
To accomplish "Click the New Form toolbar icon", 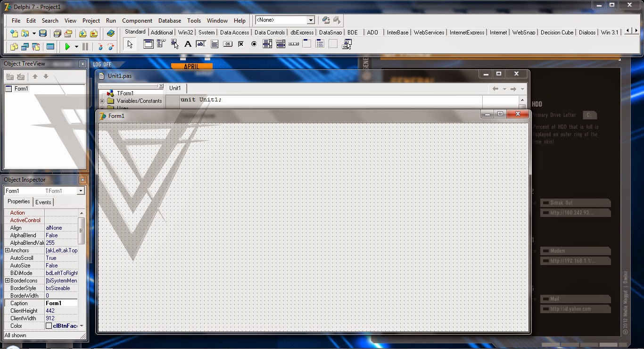I will click(50, 47).
